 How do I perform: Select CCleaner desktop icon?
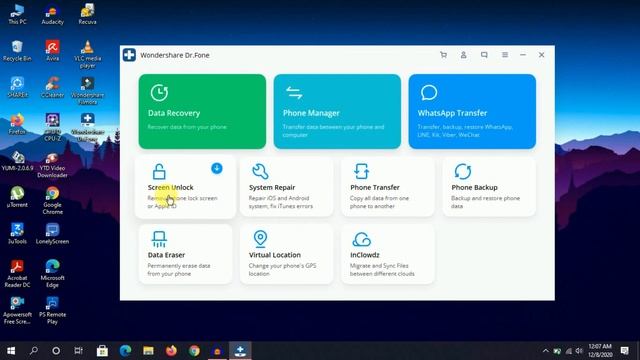[x=52, y=87]
